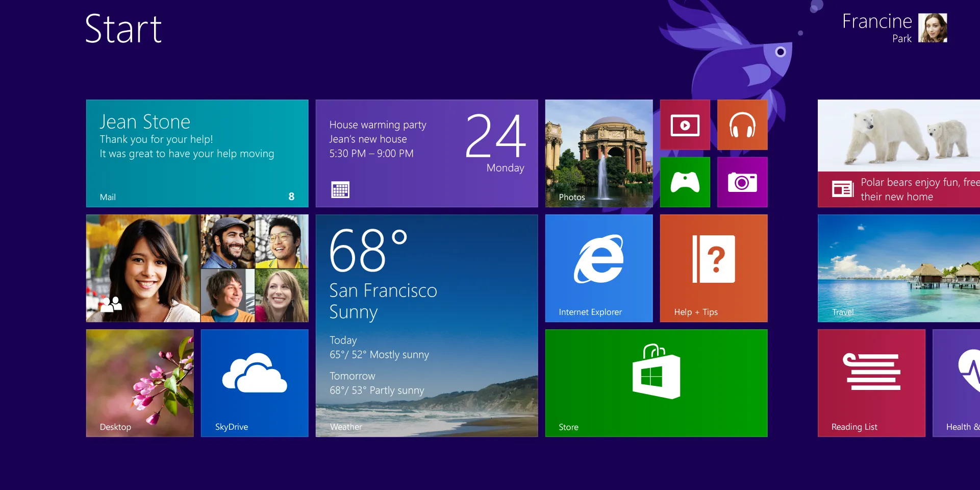Click the 68° temperature reading
This screenshot has width=980, height=490.
coord(368,251)
